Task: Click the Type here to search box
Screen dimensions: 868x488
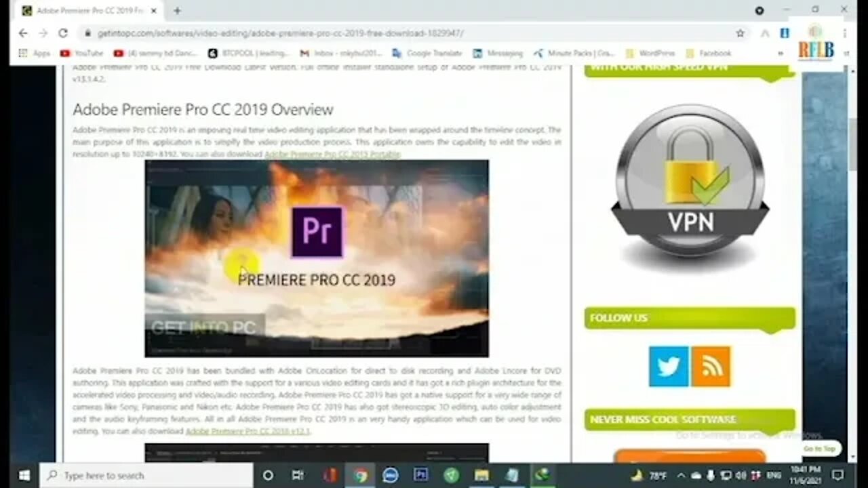Action: tap(146, 475)
